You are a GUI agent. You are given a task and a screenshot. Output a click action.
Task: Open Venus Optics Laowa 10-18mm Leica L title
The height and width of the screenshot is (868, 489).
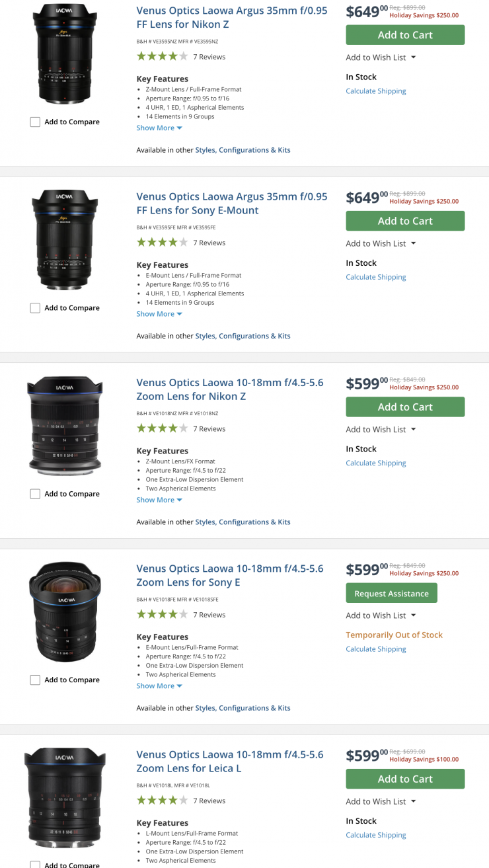[230, 761]
